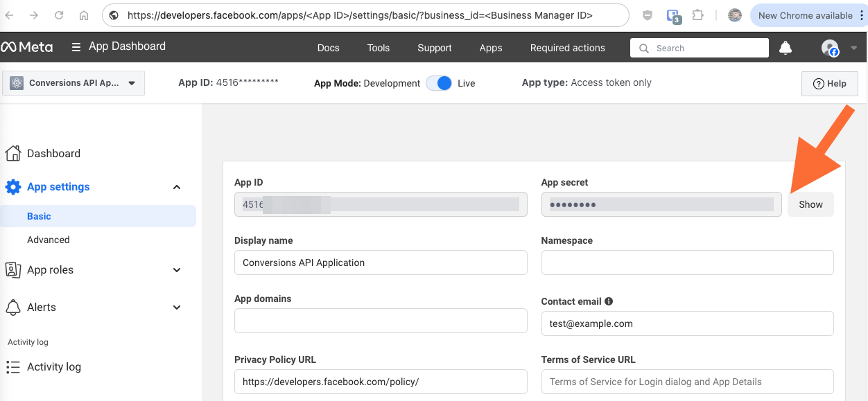Viewport: 868px width, 401px height.
Task: Click the Display name field
Action: coord(381,262)
